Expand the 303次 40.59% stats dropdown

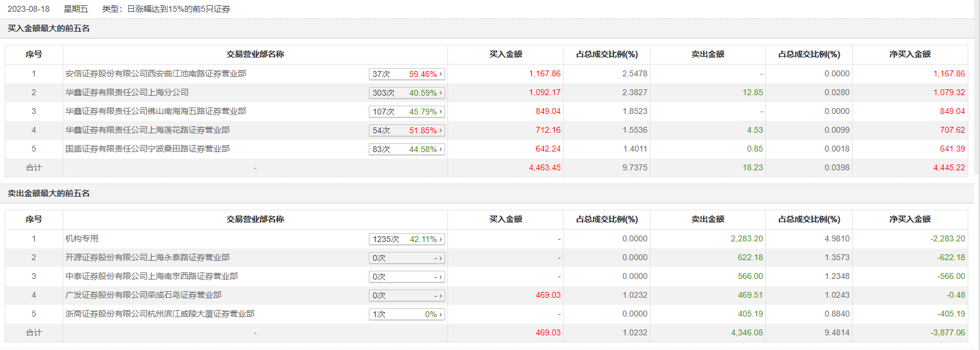point(406,93)
